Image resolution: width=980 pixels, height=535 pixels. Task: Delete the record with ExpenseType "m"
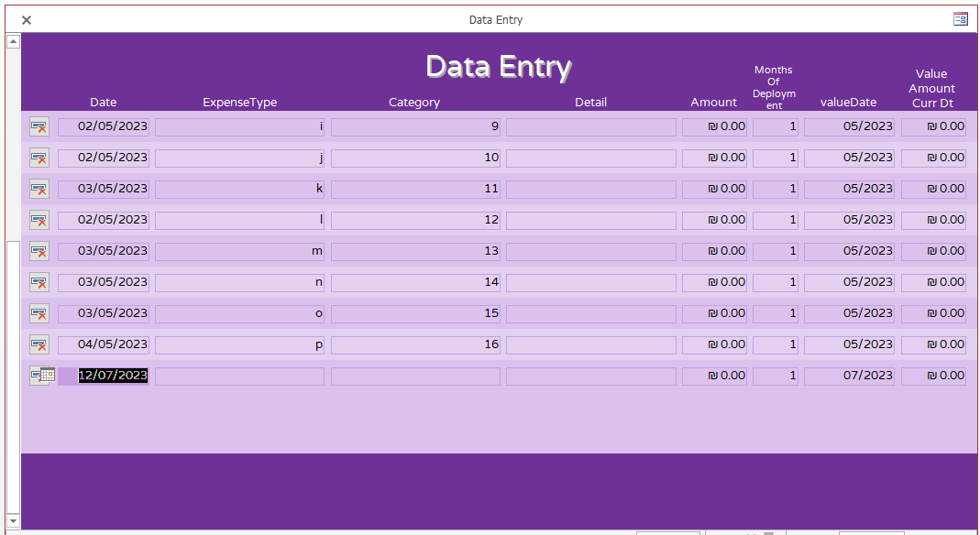[x=41, y=251]
